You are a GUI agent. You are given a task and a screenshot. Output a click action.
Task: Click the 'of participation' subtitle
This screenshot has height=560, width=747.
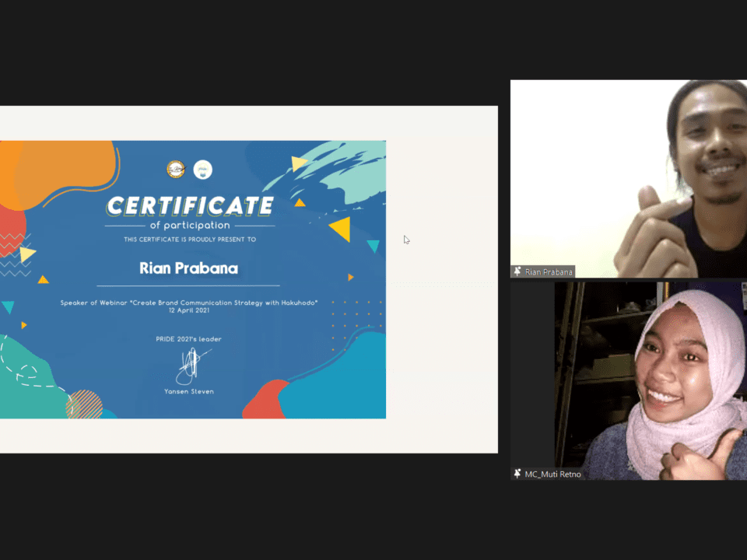(190, 226)
